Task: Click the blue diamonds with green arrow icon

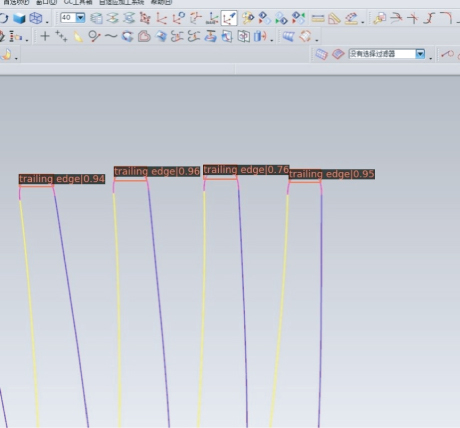Action: pos(281,18)
